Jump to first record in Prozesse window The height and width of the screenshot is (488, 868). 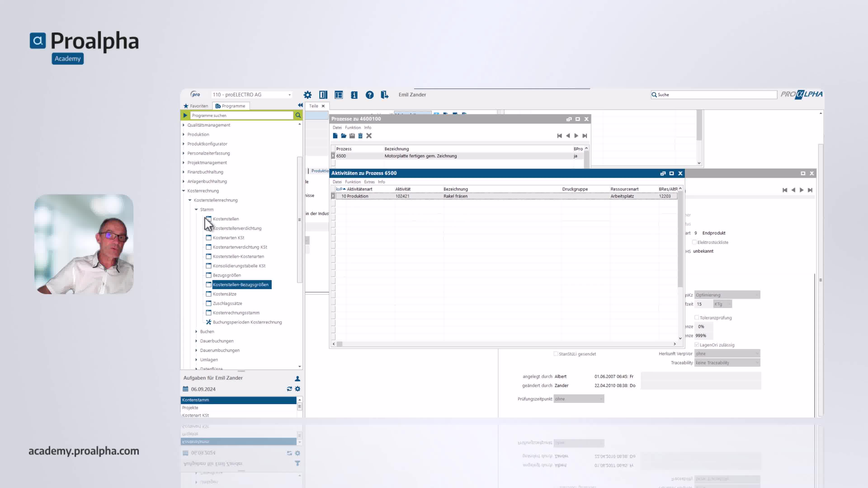[x=559, y=136]
